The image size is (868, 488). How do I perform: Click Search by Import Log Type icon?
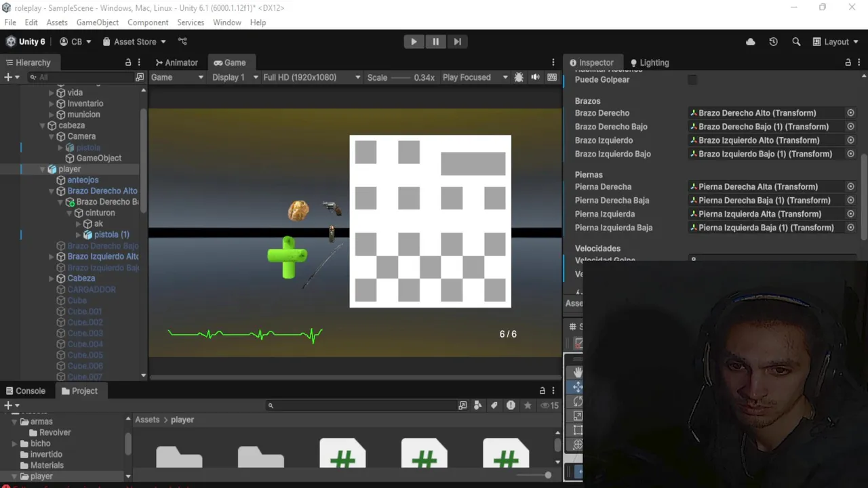coord(511,405)
